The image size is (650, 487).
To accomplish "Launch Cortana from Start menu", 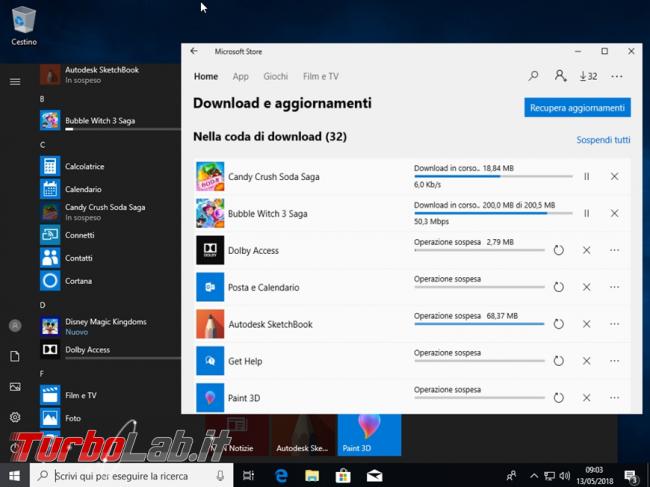I will (110, 281).
